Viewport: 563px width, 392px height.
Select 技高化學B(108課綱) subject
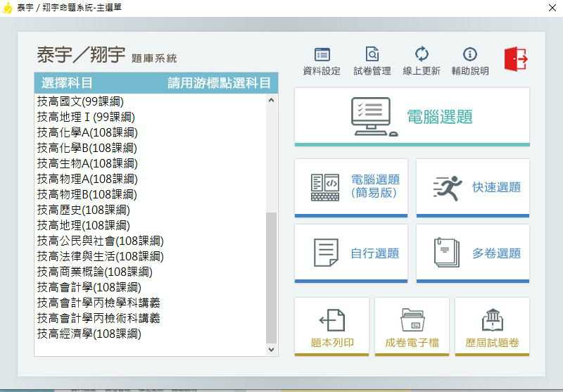tap(150, 148)
